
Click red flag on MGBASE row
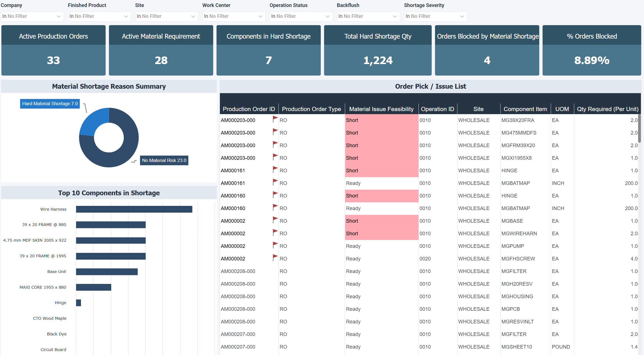[x=275, y=220]
